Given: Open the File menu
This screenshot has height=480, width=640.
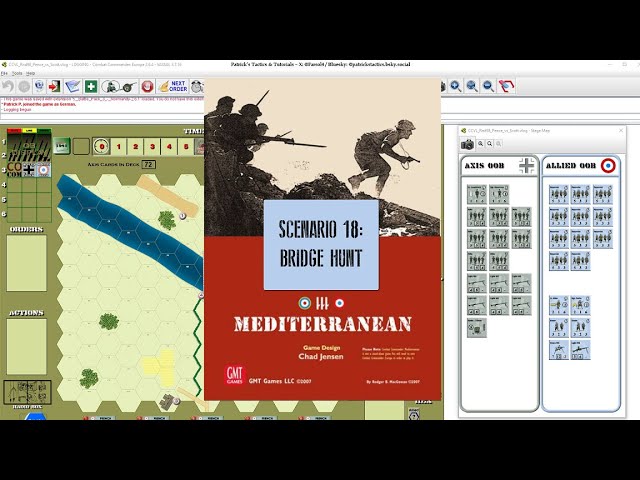Looking at the screenshot, I should [4, 73].
